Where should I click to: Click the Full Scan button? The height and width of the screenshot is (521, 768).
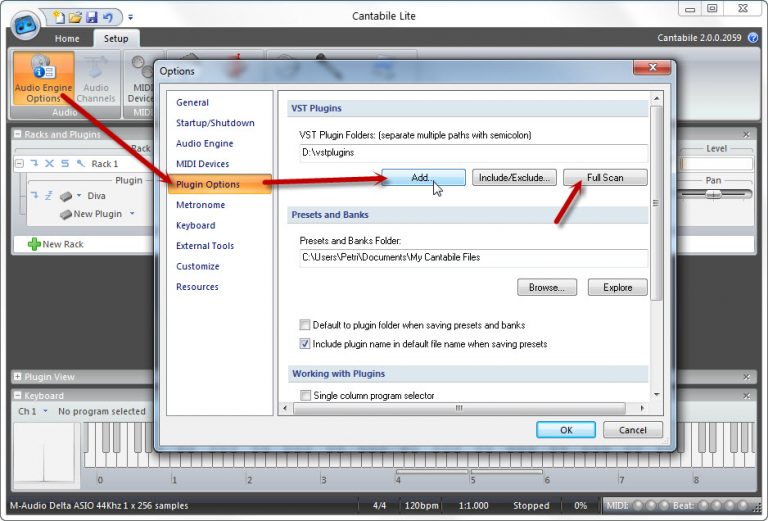(605, 177)
